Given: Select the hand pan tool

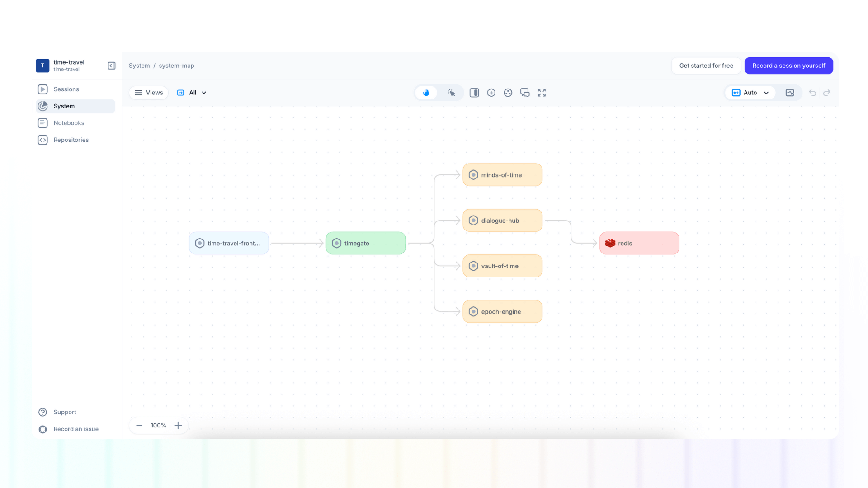Looking at the screenshot, I should [426, 93].
